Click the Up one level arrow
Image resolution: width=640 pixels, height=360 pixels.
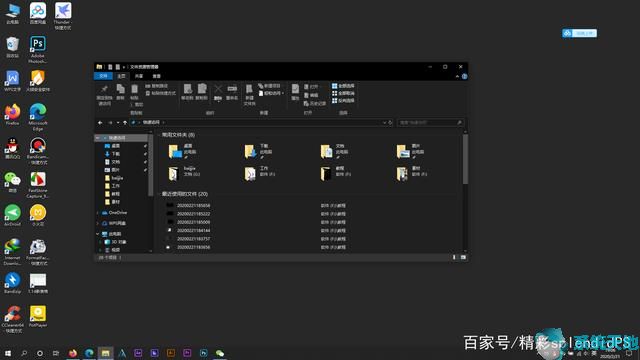click(x=125, y=122)
